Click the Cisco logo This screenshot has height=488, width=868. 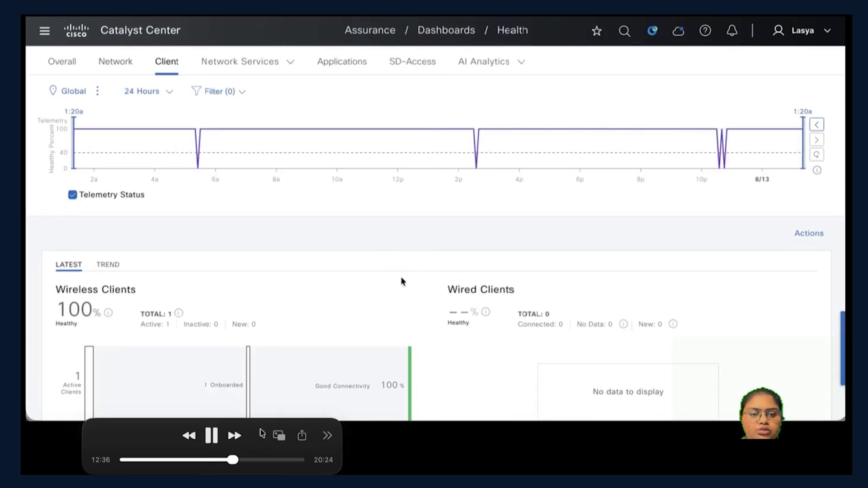click(x=76, y=31)
